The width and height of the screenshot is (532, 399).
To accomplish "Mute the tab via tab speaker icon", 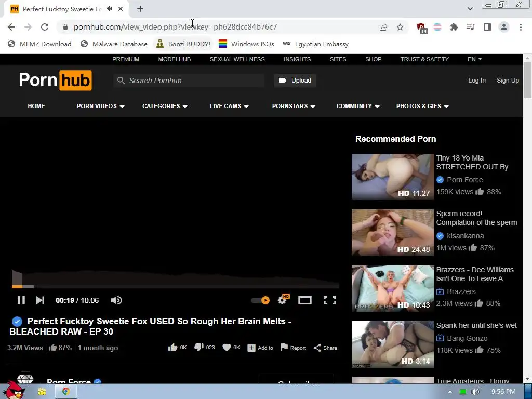I will pos(109,9).
